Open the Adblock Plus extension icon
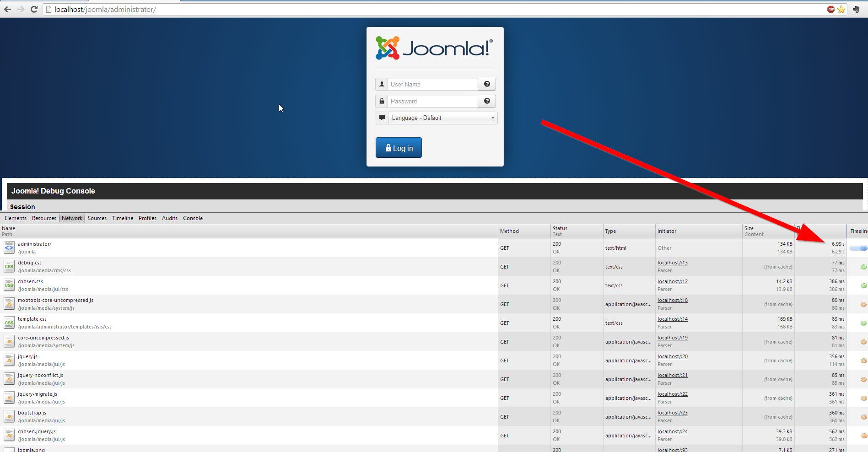868x452 pixels. tap(831, 9)
